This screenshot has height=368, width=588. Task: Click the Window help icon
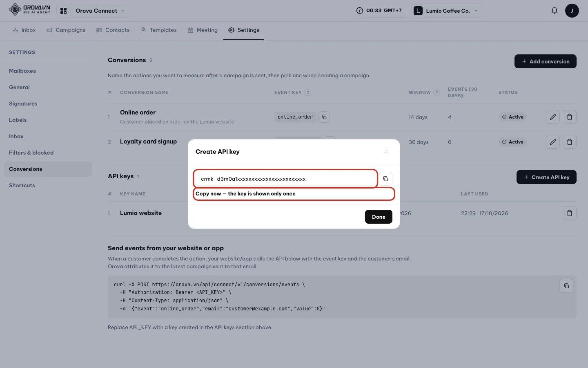(437, 92)
